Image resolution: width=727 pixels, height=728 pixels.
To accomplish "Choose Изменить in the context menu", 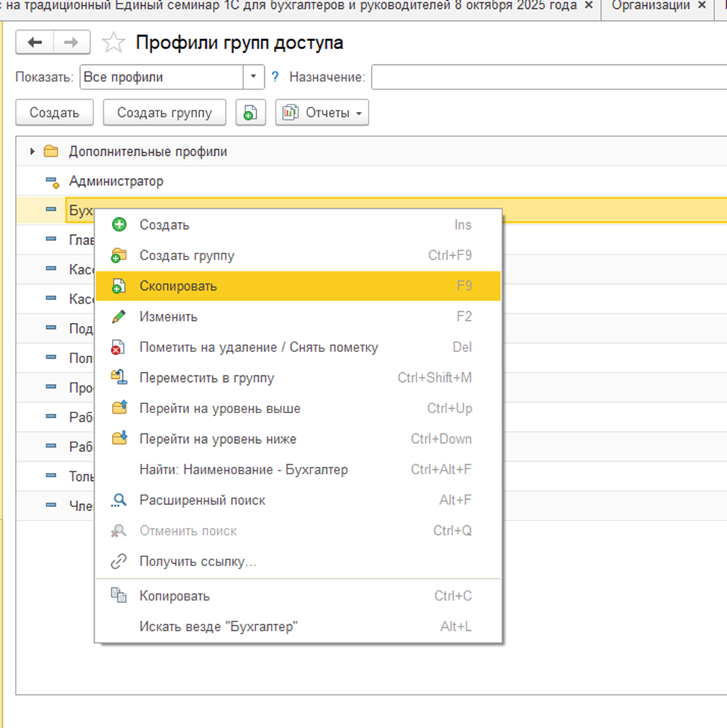I will tap(299, 317).
